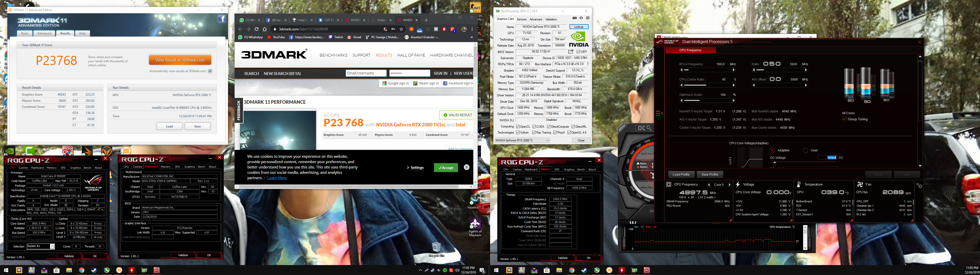Open the GPU-Z hamburger menu icon

coord(587,18)
